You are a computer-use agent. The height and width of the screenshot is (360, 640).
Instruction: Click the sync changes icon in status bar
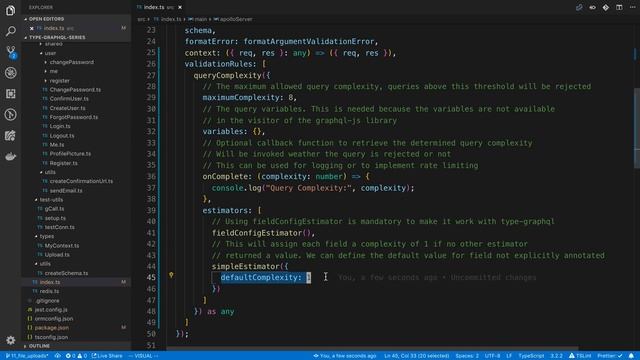tap(58, 356)
